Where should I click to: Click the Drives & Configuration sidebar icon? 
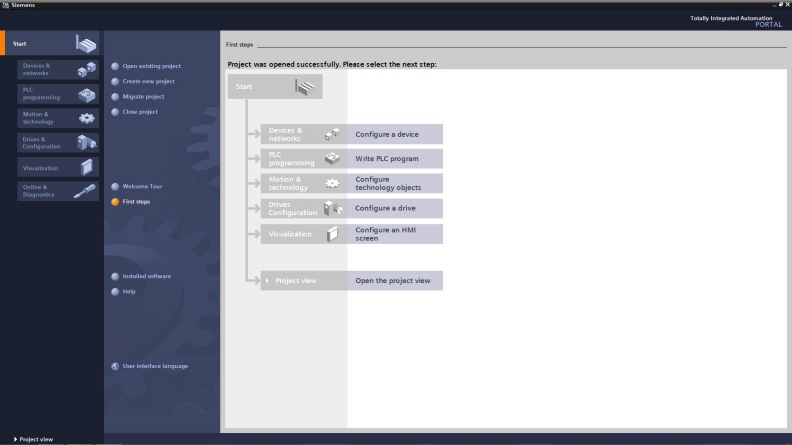pos(87,143)
